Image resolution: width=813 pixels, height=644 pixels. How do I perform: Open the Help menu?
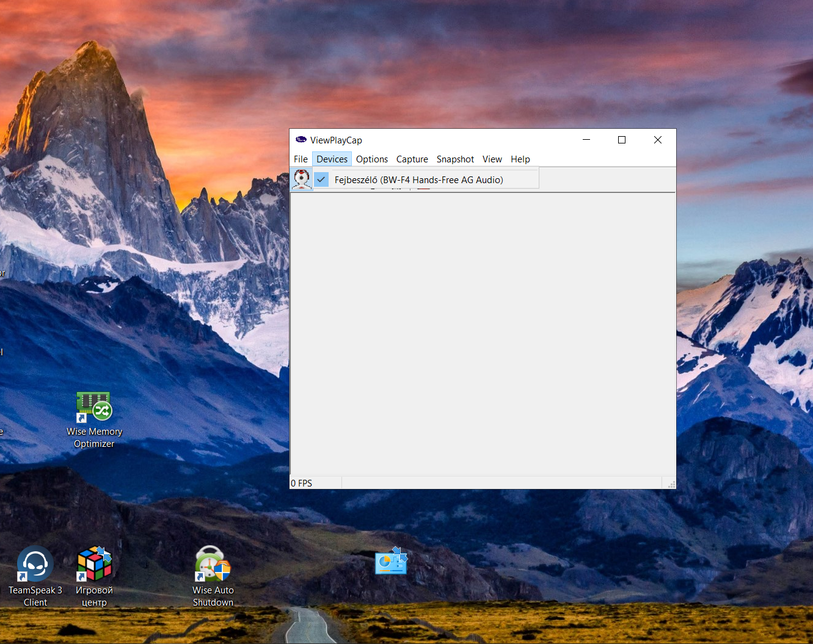click(x=520, y=159)
